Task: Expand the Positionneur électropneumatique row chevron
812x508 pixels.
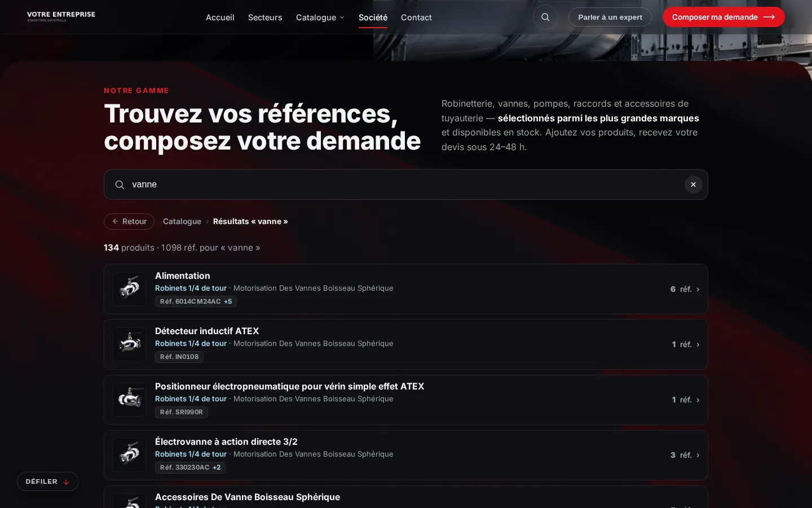Action: pos(698,400)
